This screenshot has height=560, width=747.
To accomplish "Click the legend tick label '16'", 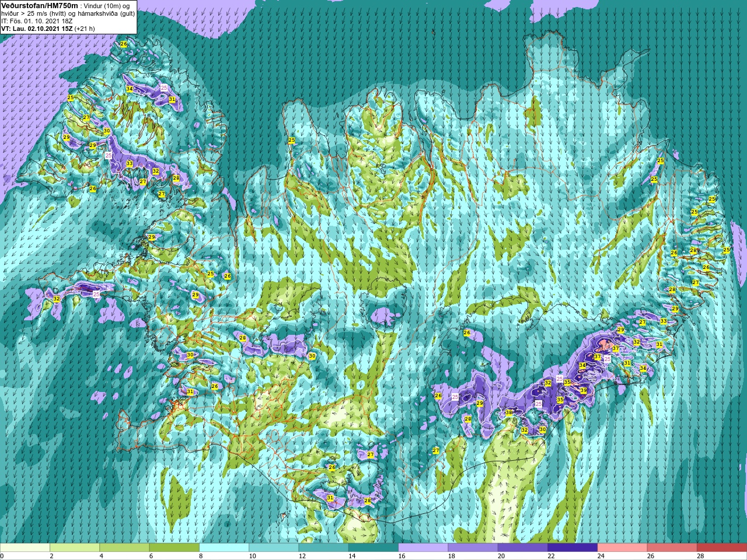I will pos(402,556).
